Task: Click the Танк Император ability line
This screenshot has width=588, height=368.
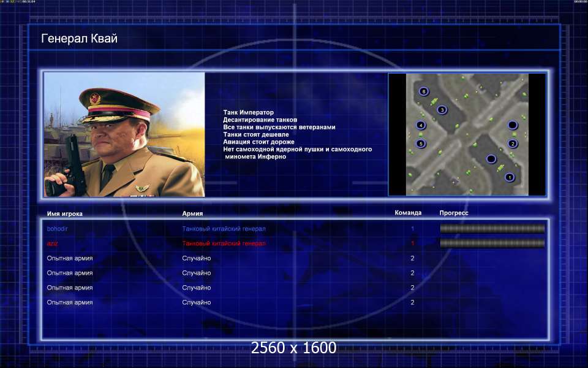Action: pos(248,112)
